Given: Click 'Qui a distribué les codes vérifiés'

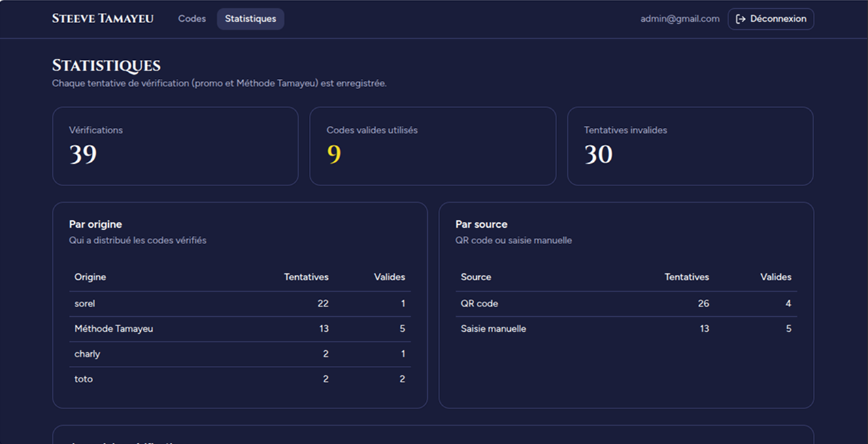Looking at the screenshot, I should pos(137,240).
